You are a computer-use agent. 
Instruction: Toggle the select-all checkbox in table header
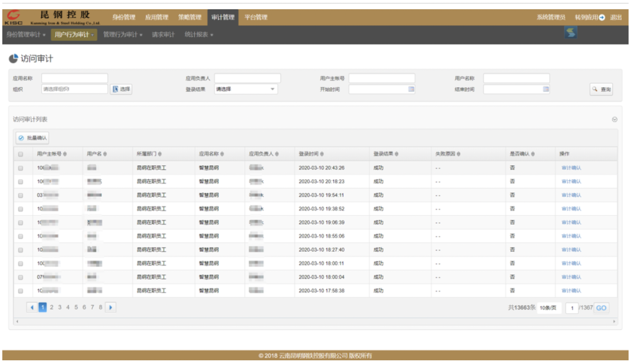pos(20,154)
